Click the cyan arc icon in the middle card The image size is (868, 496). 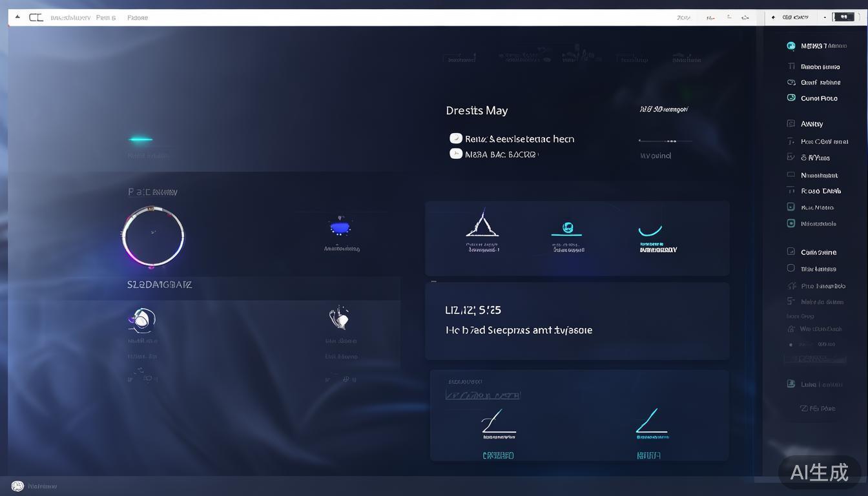[650, 231]
